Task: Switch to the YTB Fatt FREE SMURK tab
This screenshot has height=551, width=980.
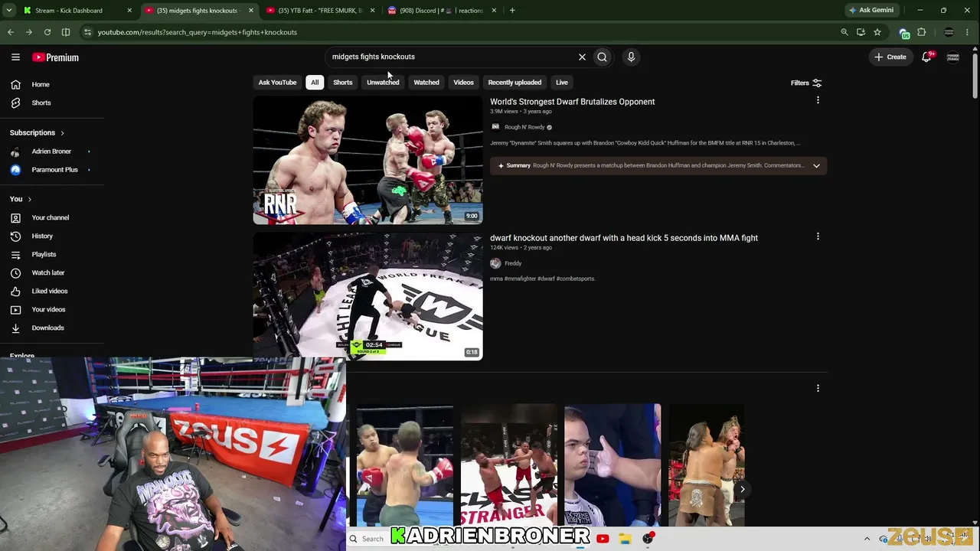Action: 320,11
